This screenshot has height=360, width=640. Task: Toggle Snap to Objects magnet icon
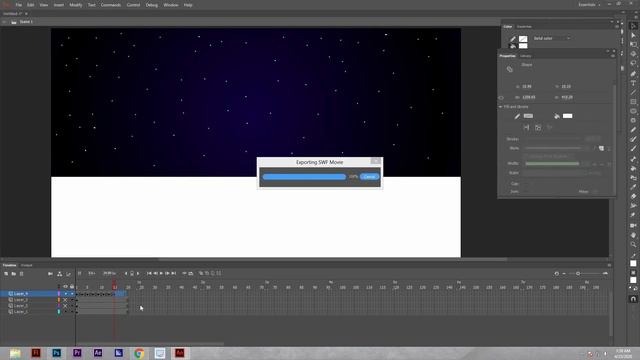[633, 300]
